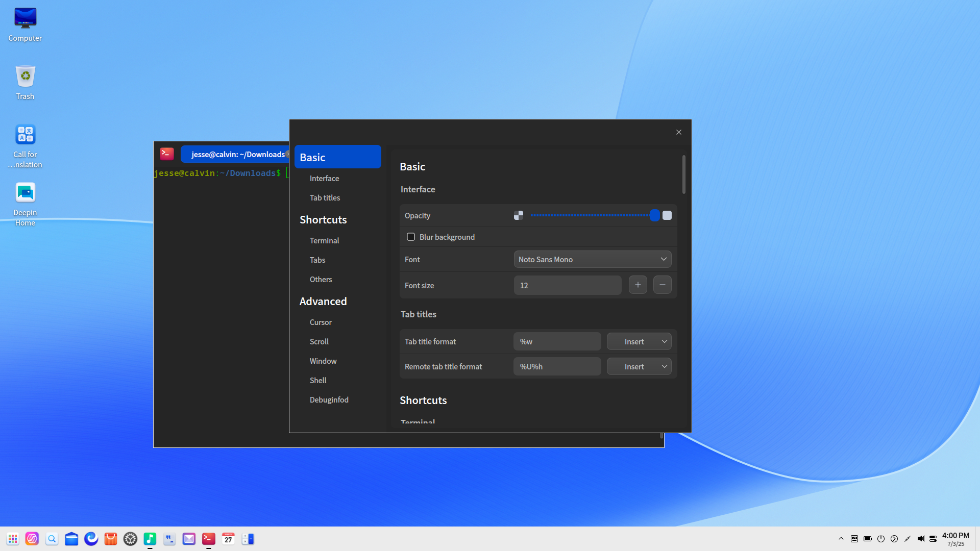The height and width of the screenshot is (551, 980).
Task: Open the 4:00 PM clock in the taskbar
Action: click(955, 539)
